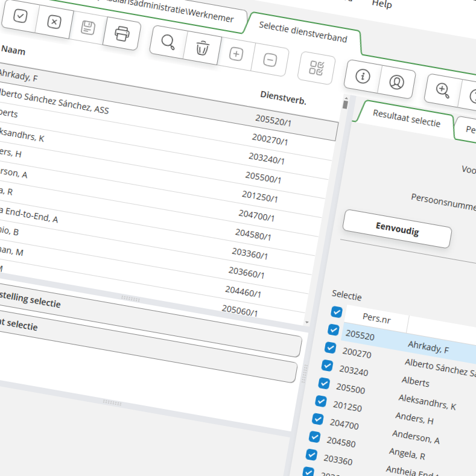Click the printer icon
Screen dimensions: 476x476
coord(122,34)
